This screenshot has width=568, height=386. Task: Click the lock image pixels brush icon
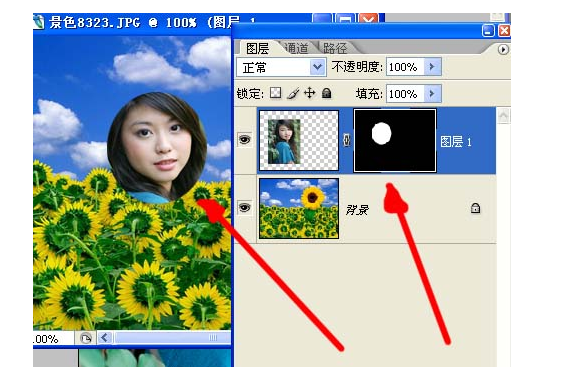click(x=293, y=93)
